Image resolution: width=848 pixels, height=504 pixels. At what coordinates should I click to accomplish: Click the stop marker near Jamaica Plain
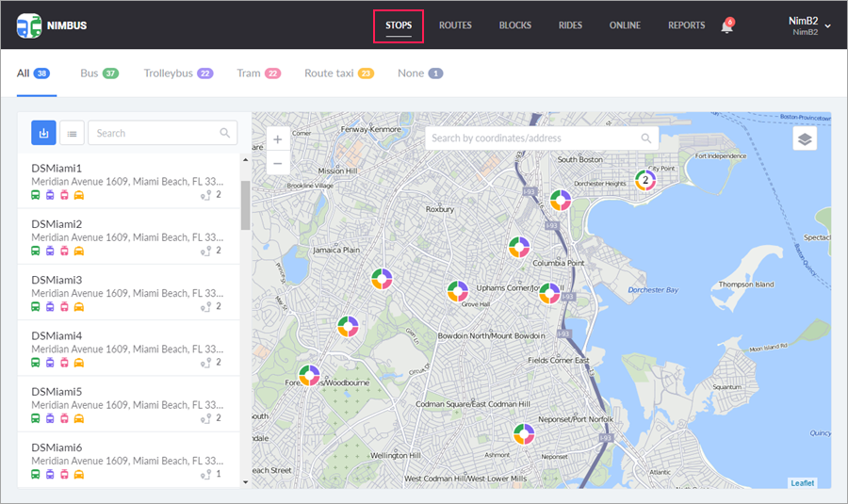[382, 280]
